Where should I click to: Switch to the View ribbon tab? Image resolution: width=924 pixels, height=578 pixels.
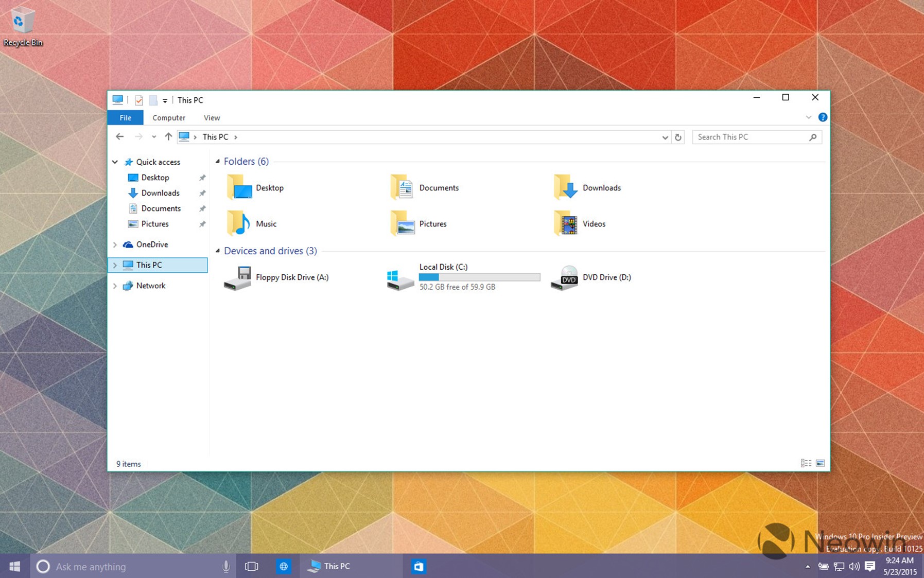pyautogui.click(x=212, y=118)
